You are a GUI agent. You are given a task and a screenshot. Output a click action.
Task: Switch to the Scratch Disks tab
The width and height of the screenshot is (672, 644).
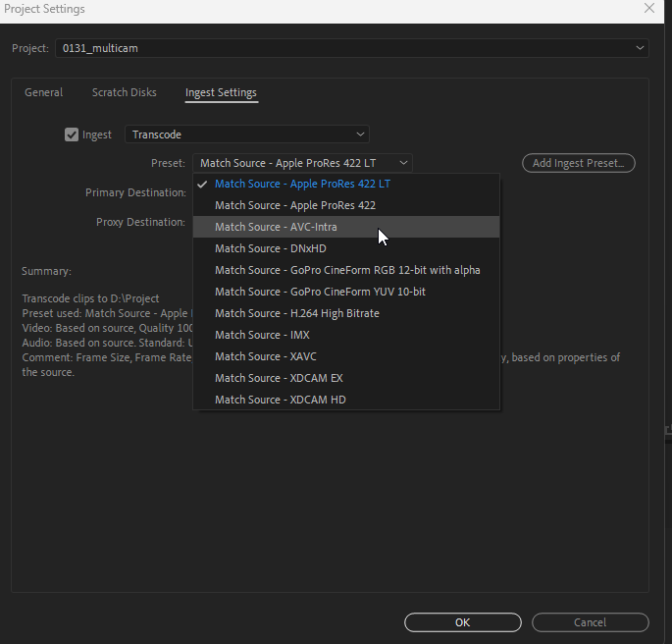coord(125,92)
